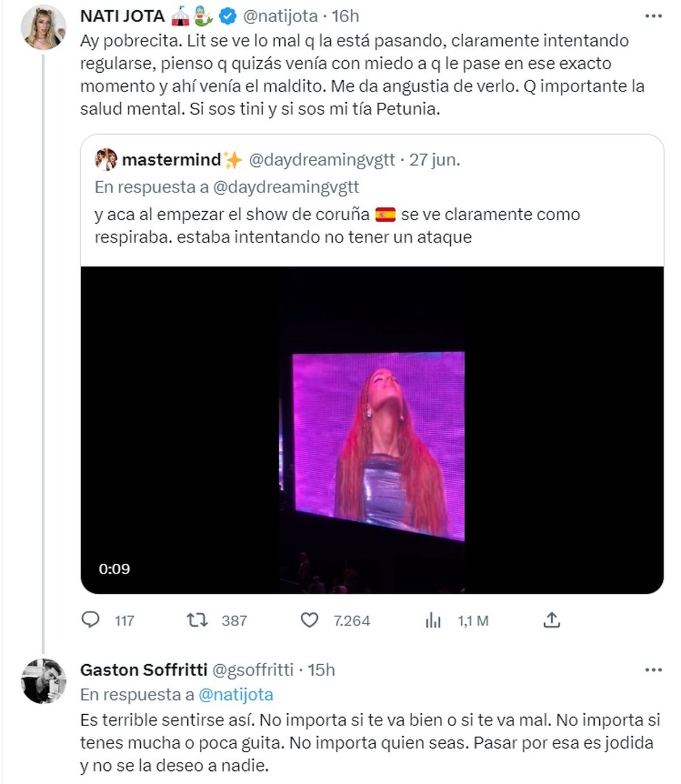The width and height of the screenshot is (681, 784).
Task: Open the quoted mastermind tweet text
Action: coord(337,225)
